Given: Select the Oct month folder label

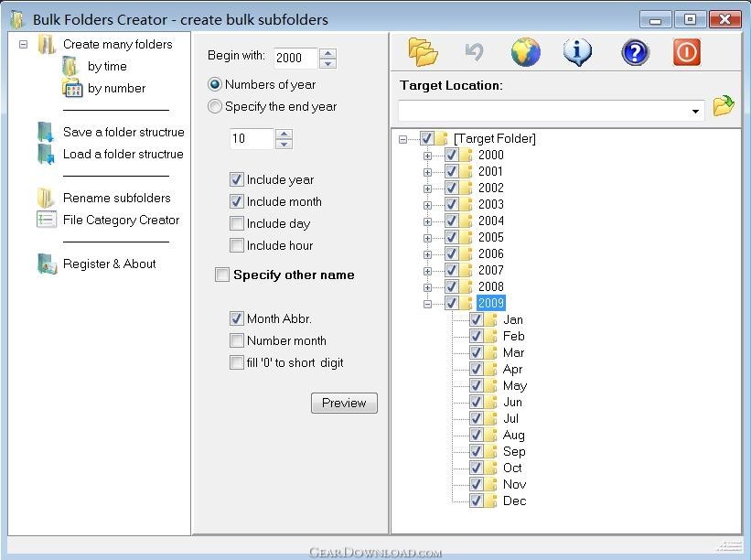Looking at the screenshot, I should point(512,468).
